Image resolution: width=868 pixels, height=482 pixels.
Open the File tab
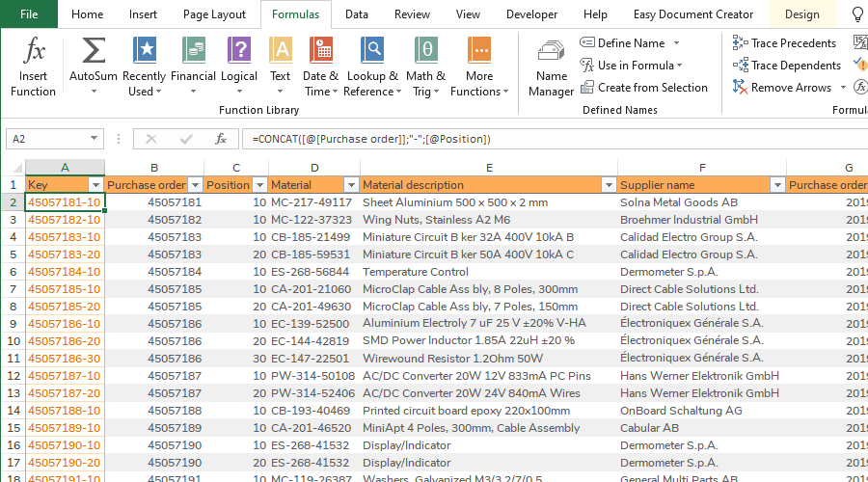coord(29,14)
